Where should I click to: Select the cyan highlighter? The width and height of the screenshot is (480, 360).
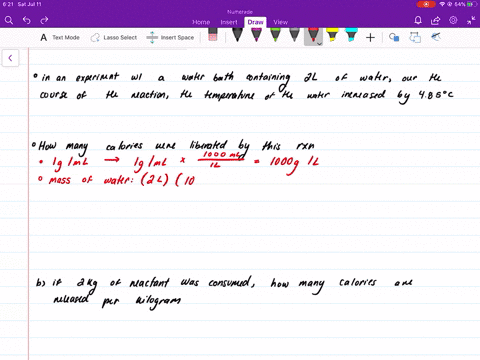tap(351, 35)
